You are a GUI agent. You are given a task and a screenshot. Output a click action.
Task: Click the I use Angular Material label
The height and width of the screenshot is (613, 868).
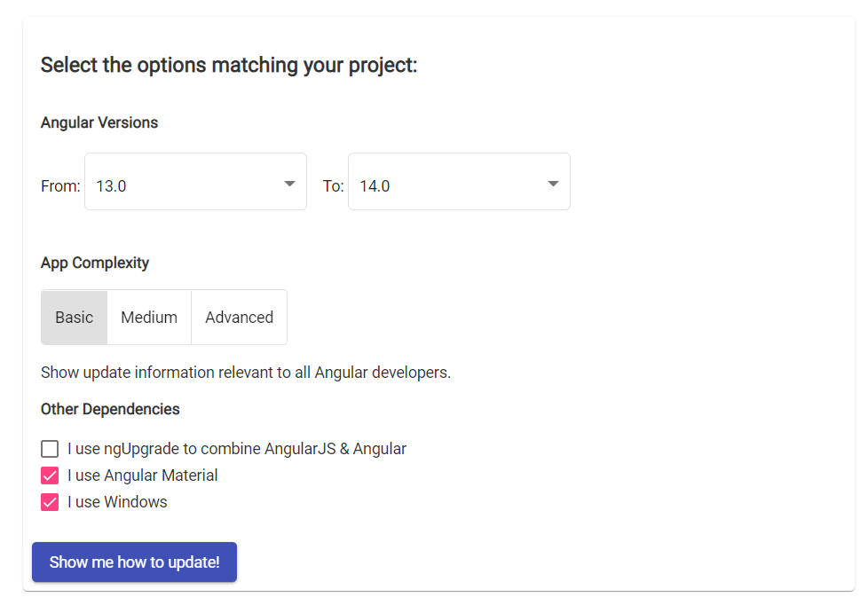142,475
